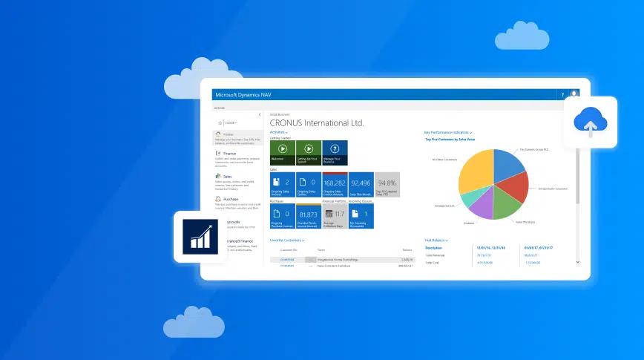644x360 pixels.
Task: Collapse the navigation pane with the chevron
Action: tap(260, 114)
